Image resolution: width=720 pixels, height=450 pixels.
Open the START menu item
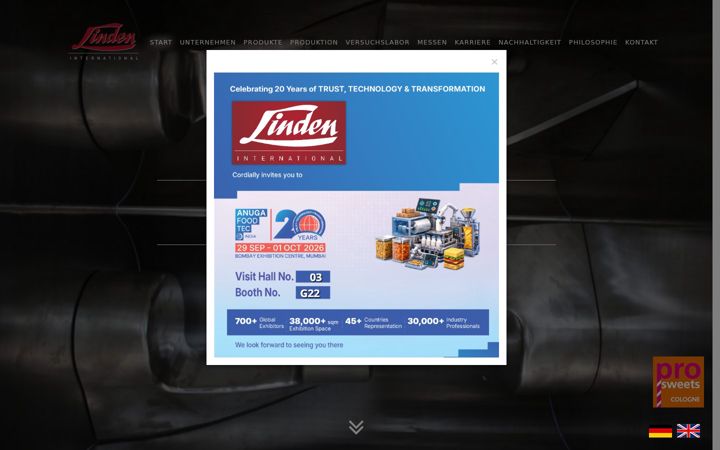point(161,42)
